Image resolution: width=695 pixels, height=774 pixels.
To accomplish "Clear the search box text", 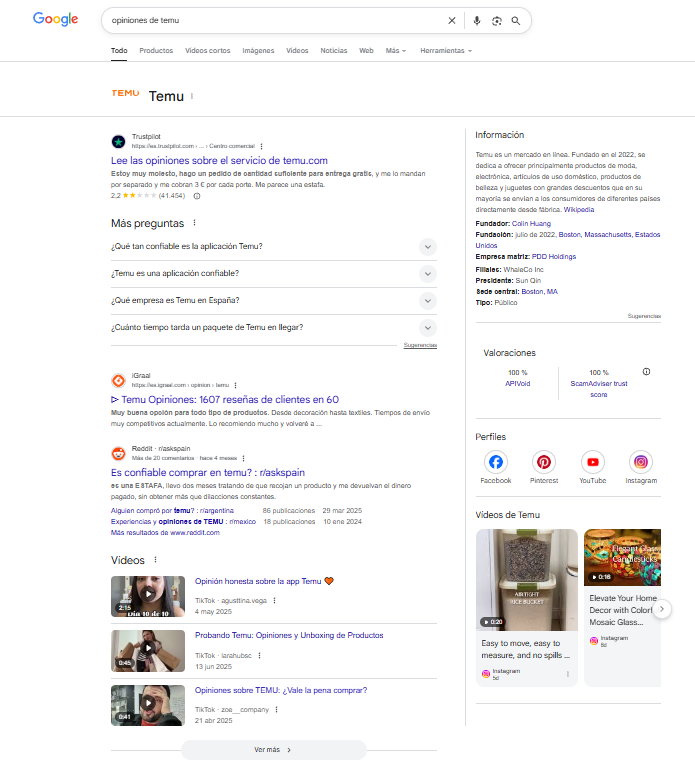I will click(451, 20).
